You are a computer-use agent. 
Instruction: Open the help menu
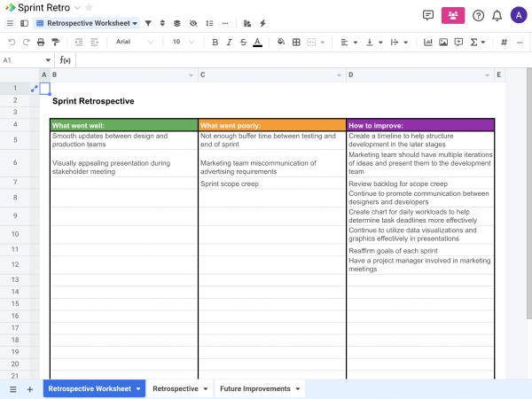pos(479,16)
